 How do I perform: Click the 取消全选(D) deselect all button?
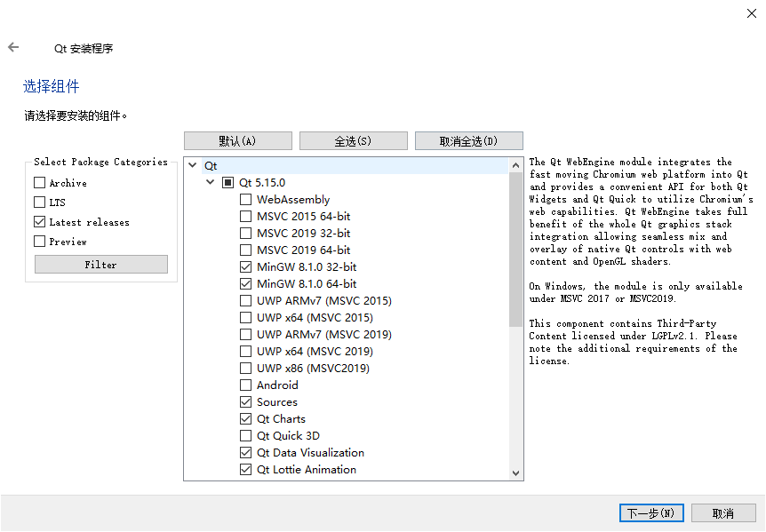pos(469,141)
